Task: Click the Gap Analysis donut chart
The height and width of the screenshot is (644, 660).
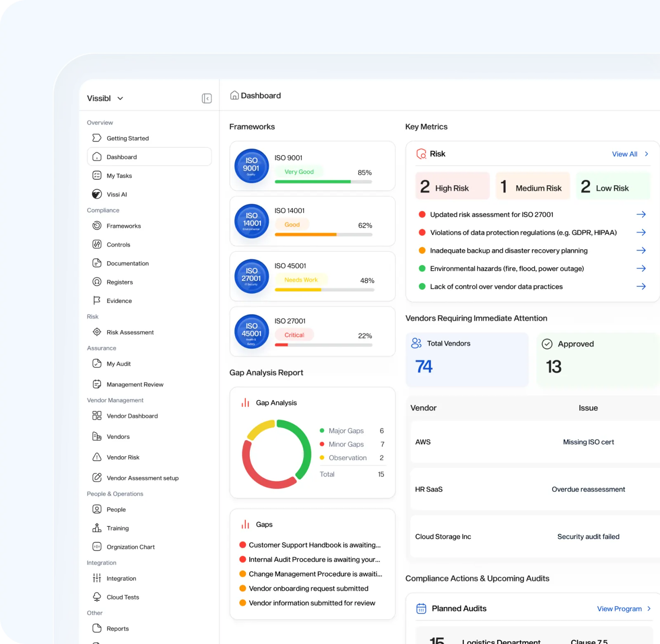Action: coord(277,454)
